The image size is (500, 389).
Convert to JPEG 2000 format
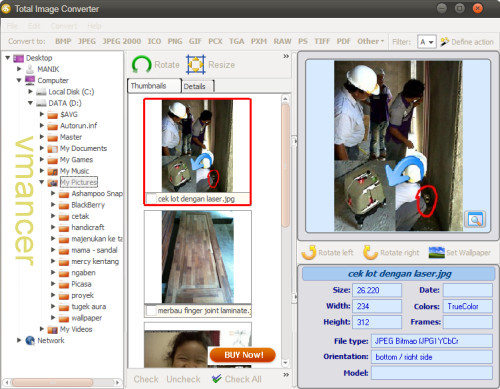pos(121,41)
